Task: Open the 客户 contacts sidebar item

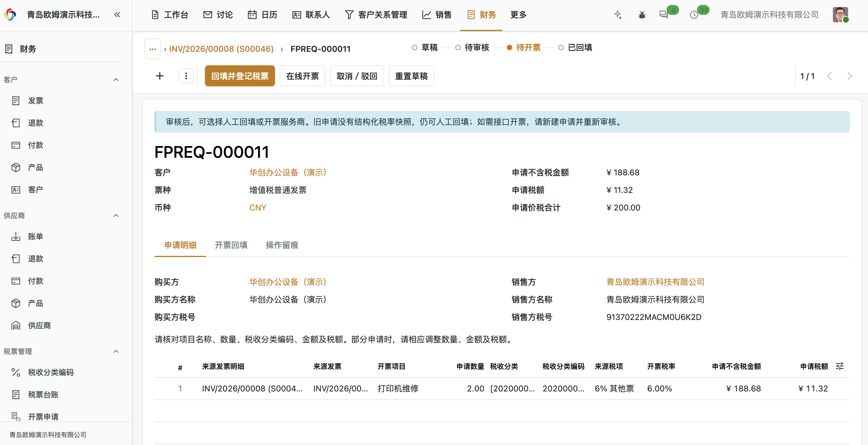Action: point(35,189)
